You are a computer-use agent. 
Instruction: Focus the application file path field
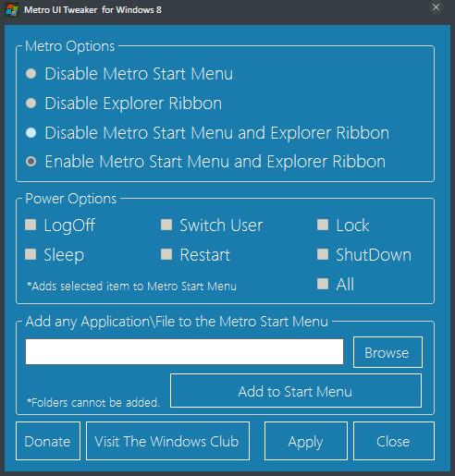coord(184,351)
